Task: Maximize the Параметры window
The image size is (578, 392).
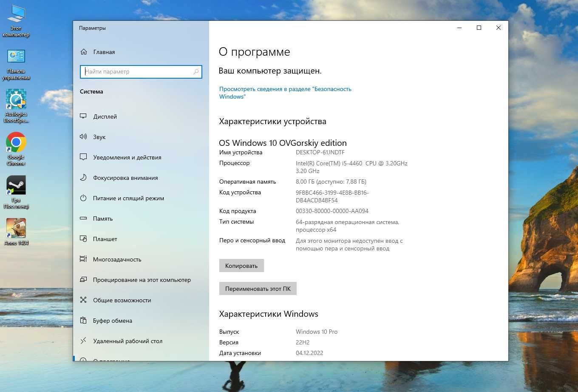Action: pos(479,28)
